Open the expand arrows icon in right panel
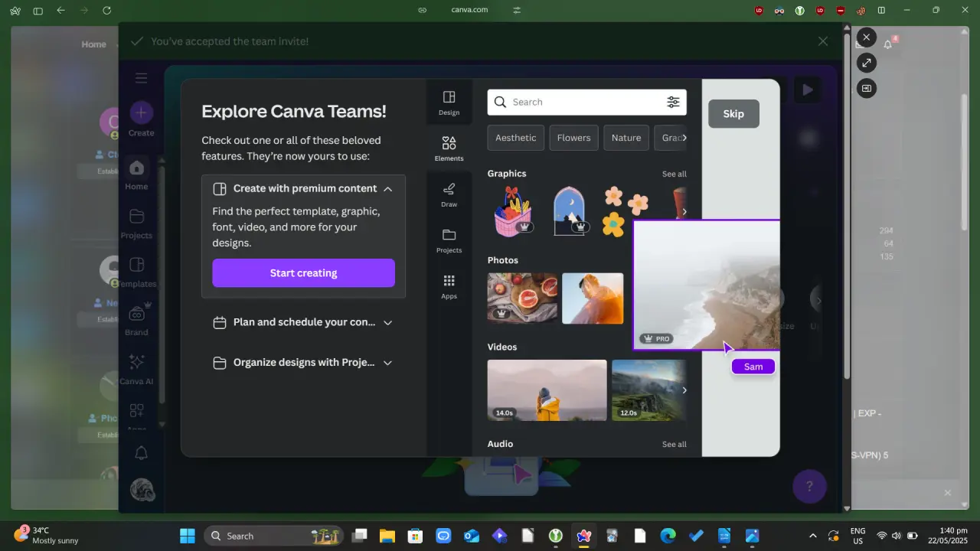Viewport: 980px width, 551px height. click(866, 63)
